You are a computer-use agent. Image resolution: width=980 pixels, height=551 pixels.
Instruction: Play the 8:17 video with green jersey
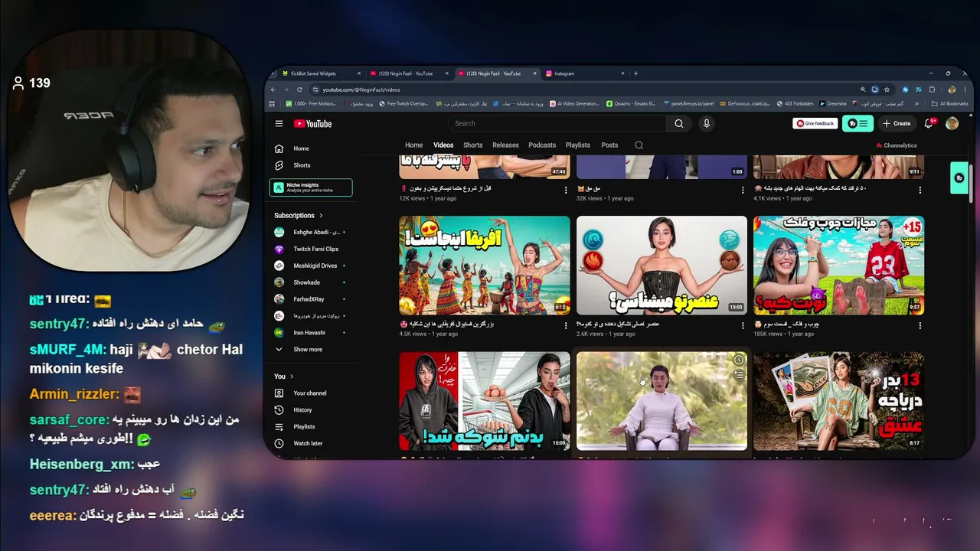(x=838, y=401)
